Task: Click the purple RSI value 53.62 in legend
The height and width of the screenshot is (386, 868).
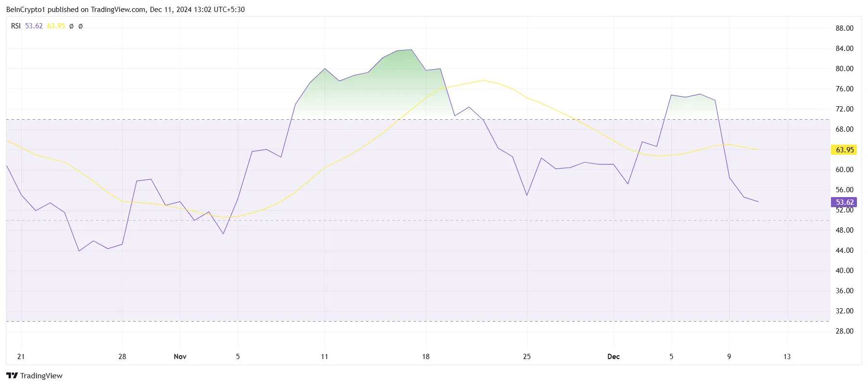Action: (x=34, y=26)
